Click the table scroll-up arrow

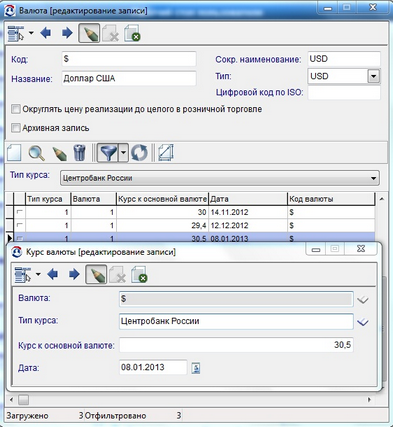pyautogui.click(x=382, y=199)
